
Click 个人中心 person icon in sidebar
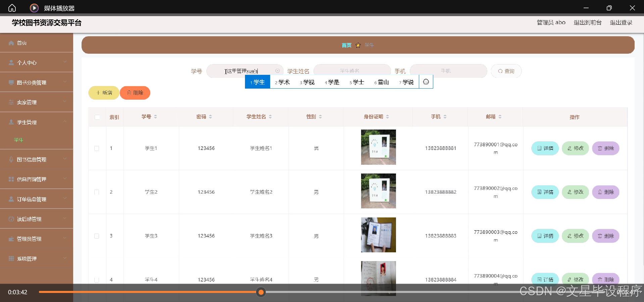tap(11, 63)
